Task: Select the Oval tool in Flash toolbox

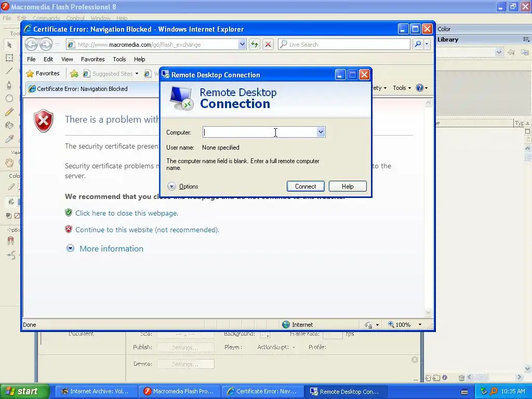Action: (9, 98)
